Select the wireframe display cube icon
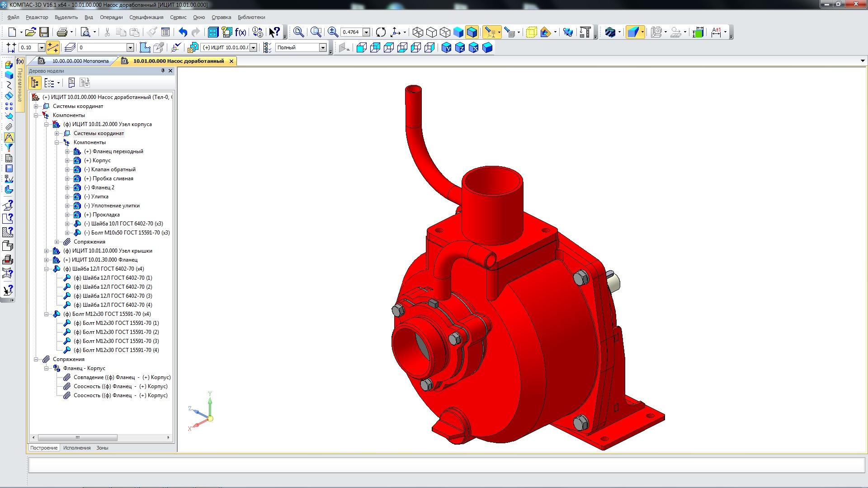868x488 pixels. (418, 32)
